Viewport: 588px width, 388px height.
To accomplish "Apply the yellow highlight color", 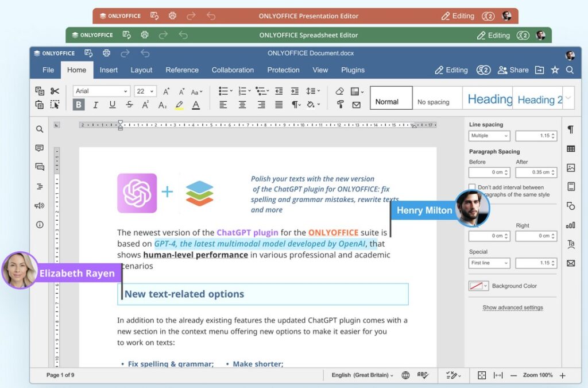I will click(x=179, y=105).
